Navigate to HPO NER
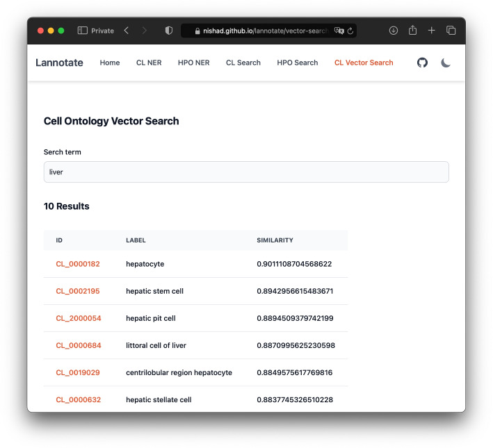The image size is (493, 448). [193, 63]
